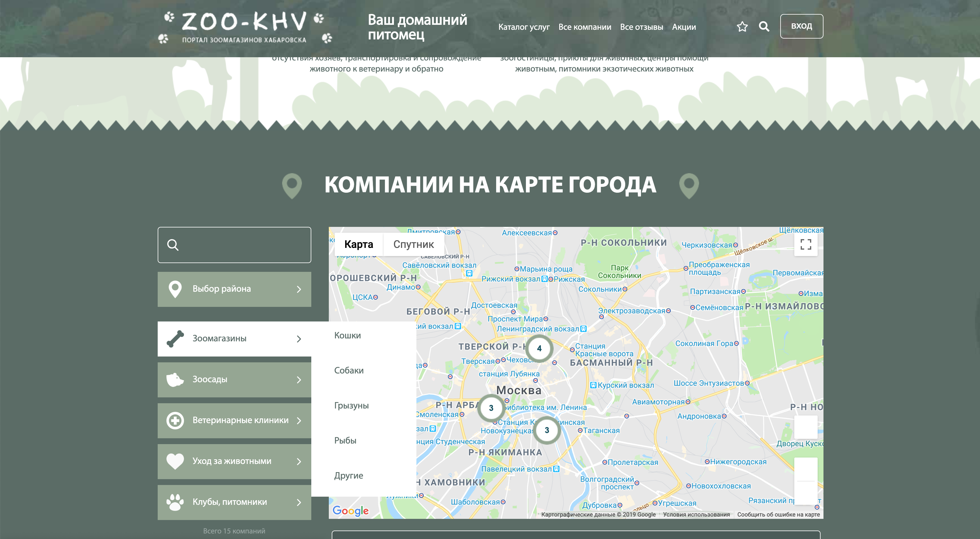This screenshot has height=539, width=980.
Task: Collapse chevron on Зоомагазины row
Action: (x=299, y=339)
